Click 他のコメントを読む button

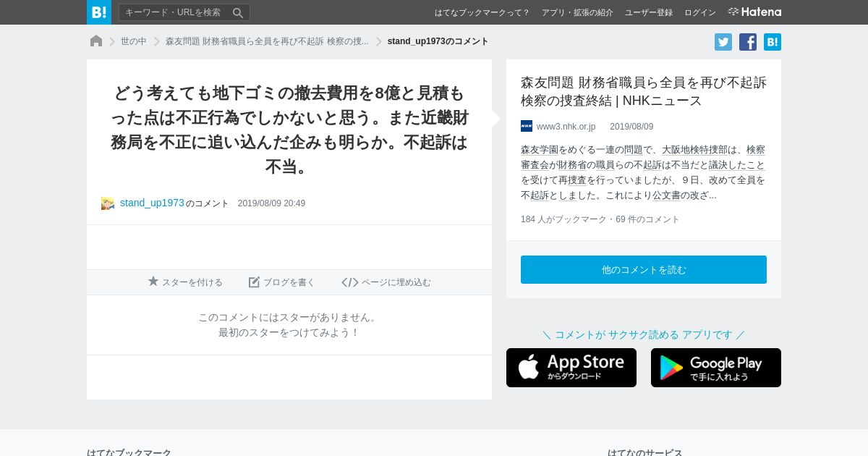[644, 269]
